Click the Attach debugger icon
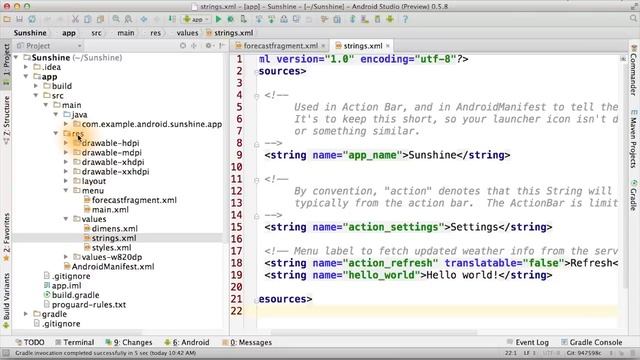The width and height of the screenshot is (640, 360). pyautogui.click(x=243, y=19)
